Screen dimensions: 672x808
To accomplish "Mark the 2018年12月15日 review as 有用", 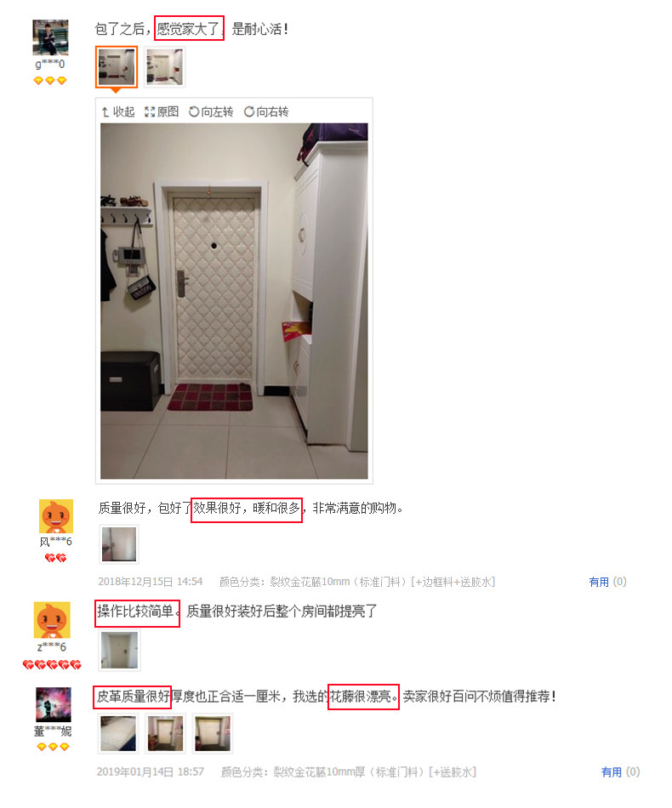I will coord(607,582).
